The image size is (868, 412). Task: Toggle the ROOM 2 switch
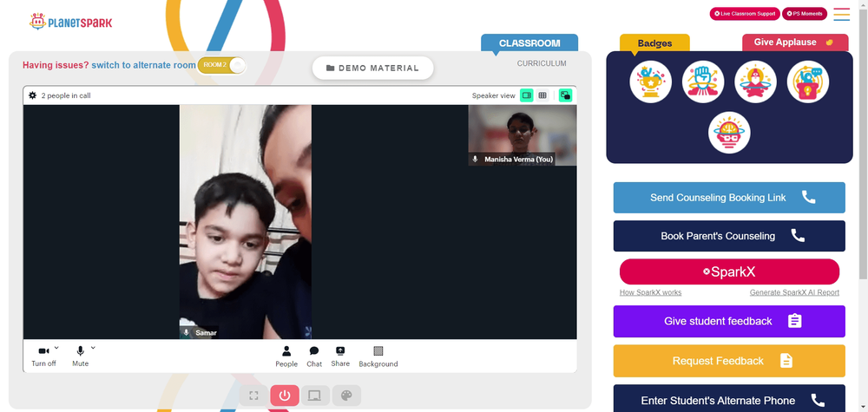coord(221,65)
